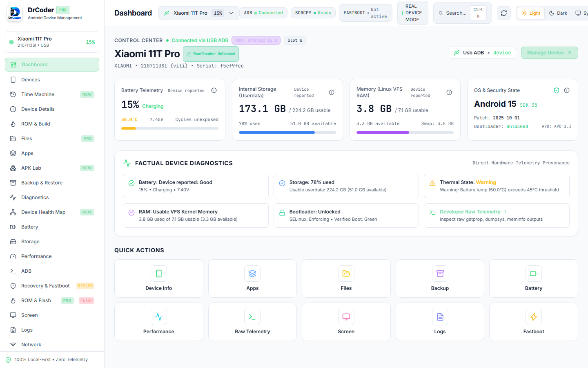
Task: Open Devices in the sidebar
Action: point(52,80)
